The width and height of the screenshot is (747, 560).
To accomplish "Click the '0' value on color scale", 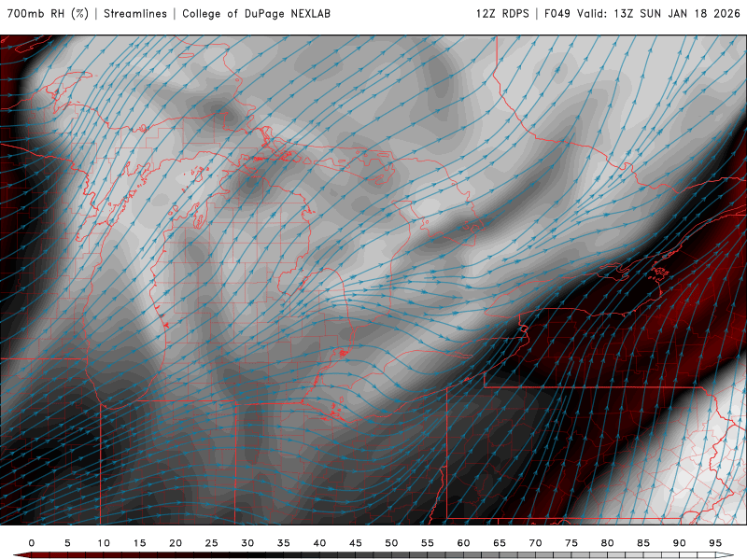I will pyautogui.click(x=32, y=543).
